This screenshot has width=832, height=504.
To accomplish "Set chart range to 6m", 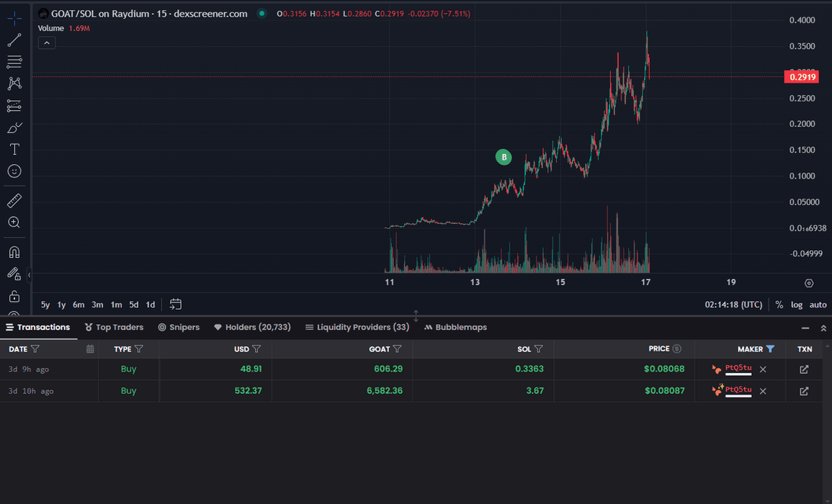I will pos(79,305).
